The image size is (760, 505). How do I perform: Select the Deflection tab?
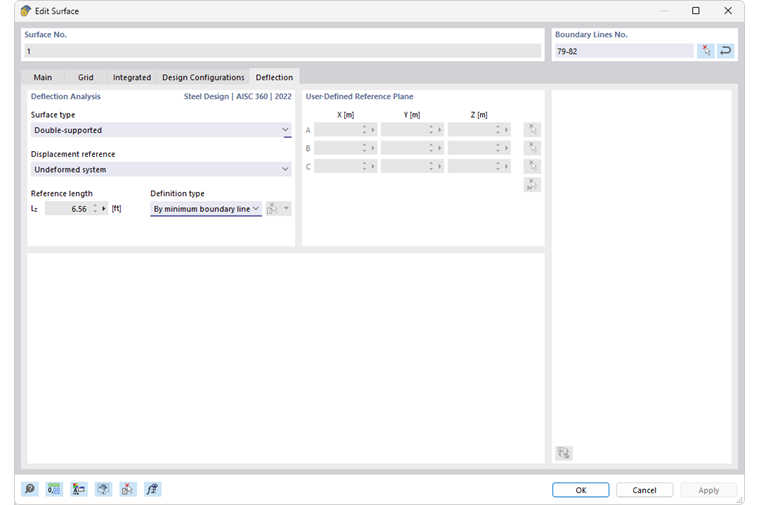[x=274, y=77]
